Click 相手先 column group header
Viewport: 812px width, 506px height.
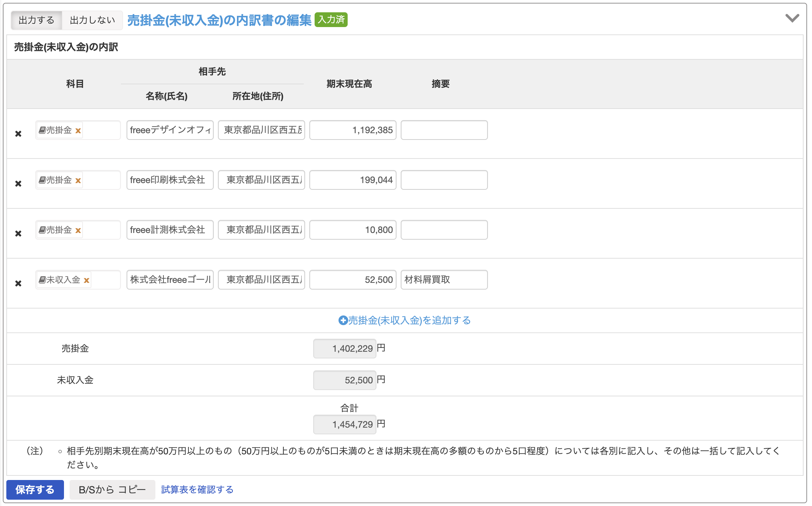click(x=212, y=72)
